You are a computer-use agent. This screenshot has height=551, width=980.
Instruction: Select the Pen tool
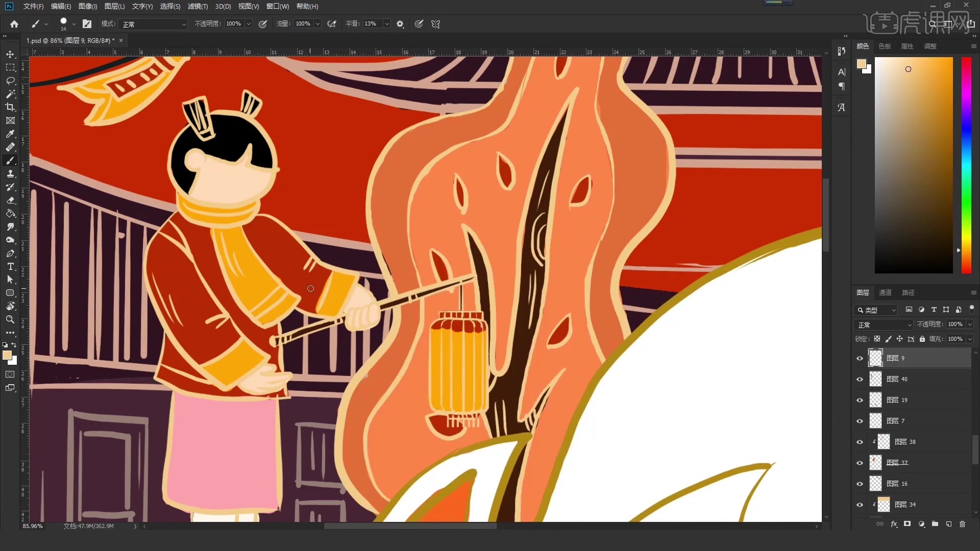pos(10,253)
